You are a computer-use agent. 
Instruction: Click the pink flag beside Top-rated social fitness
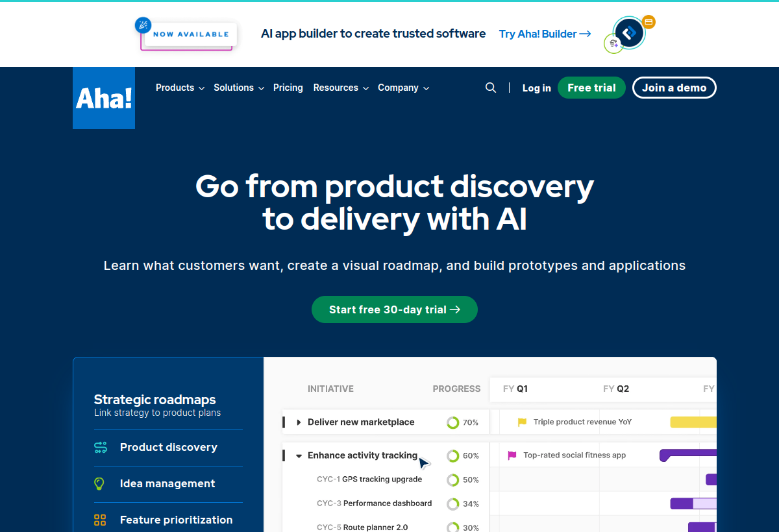coord(512,455)
